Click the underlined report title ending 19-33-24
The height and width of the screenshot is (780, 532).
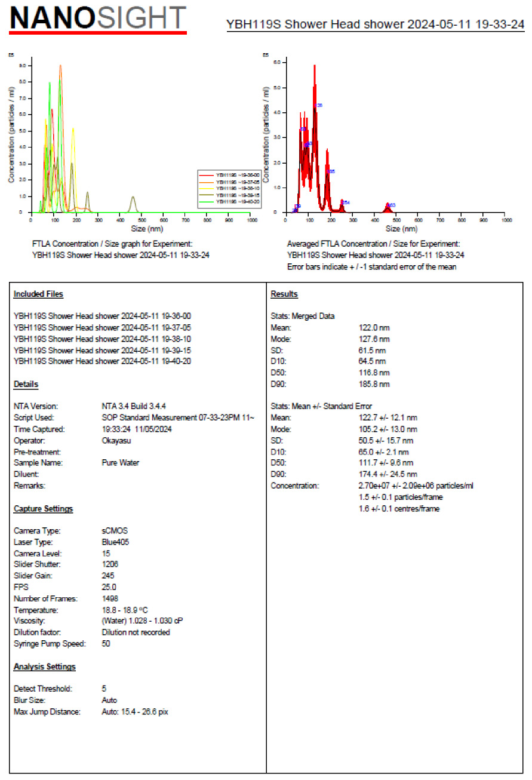tap(376, 25)
